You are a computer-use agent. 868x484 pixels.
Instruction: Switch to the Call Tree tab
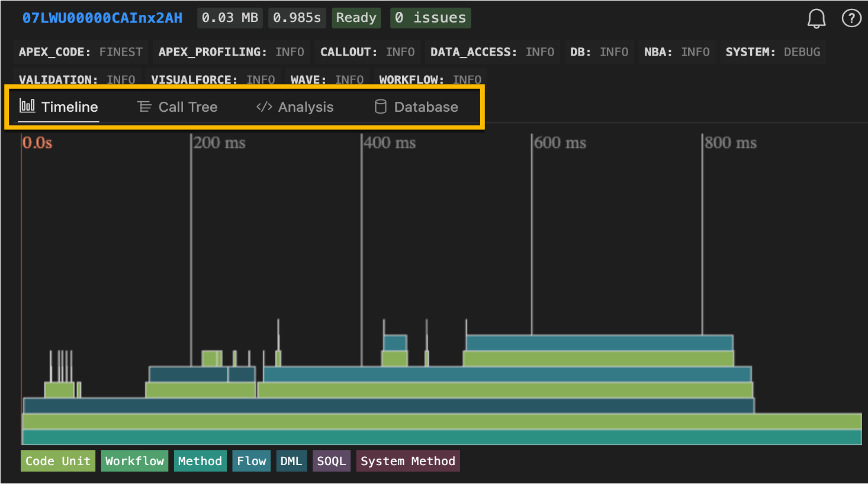(x=178, y=107)
